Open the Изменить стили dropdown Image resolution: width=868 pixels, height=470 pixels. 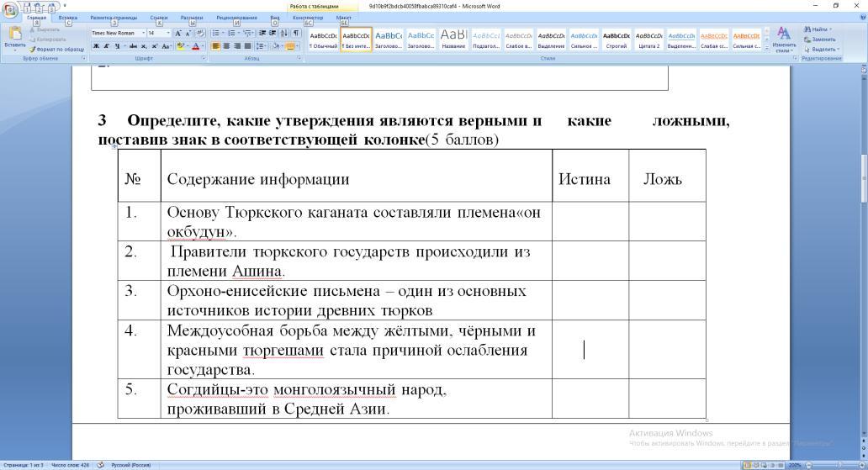784,39
